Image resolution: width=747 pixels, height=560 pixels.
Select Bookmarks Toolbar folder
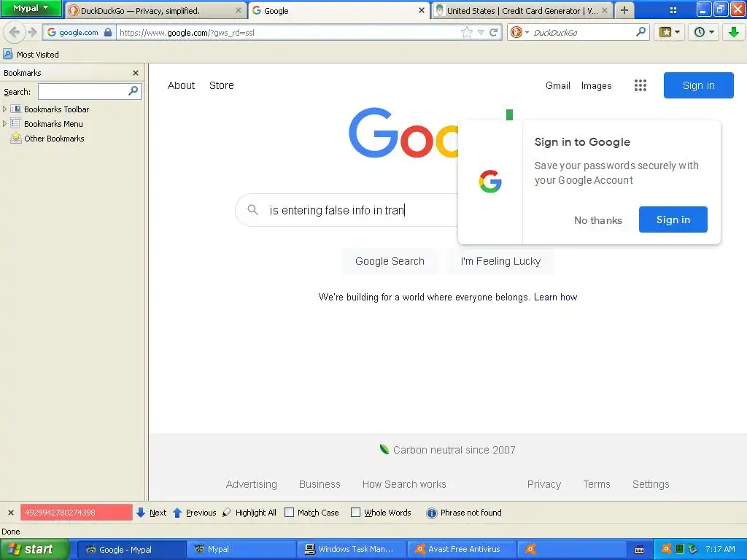[x=50, y=109]
